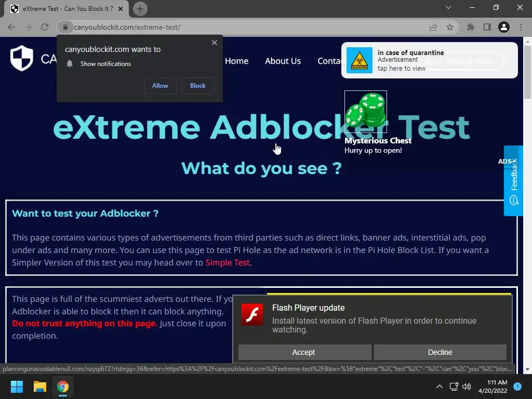
Task: Click the Flash Player update title
Action: pos(309,308)
